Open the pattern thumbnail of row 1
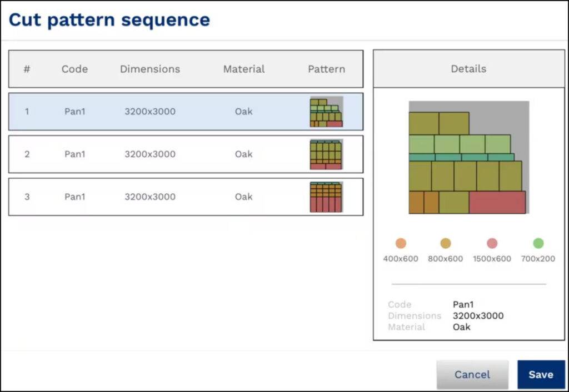Image resolution: width=569 pixels, height=392 pixels. pos(327,111)
